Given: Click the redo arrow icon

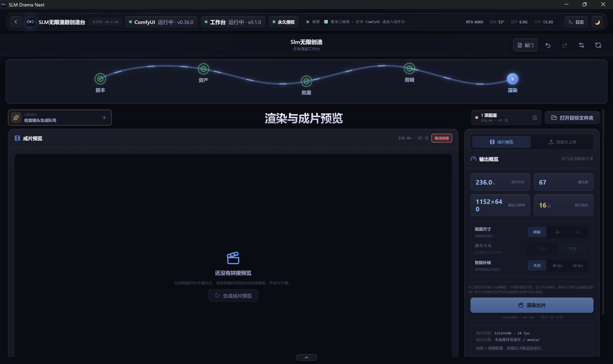Looking at the screenshot, I should tap(564, 45).
